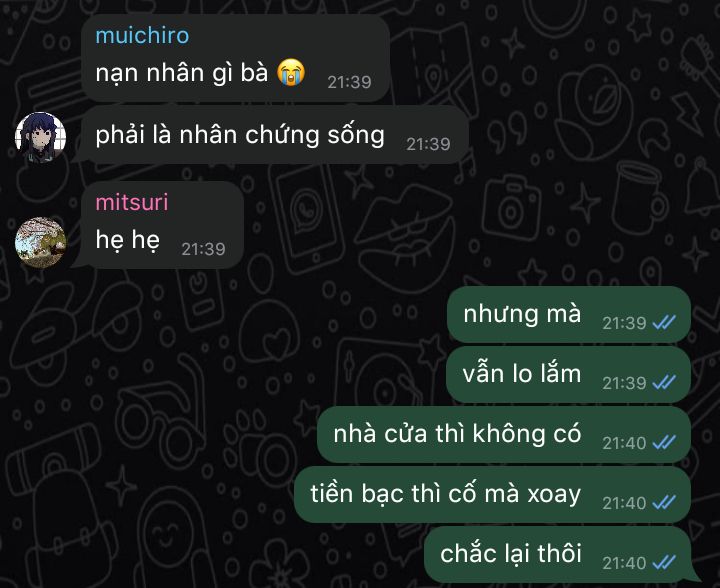Image resolution: width=720 pixels, height=588 pixels.
Task: Click the read checkmarks on 'chắc lại thôi'
Action: click(664, 562)
